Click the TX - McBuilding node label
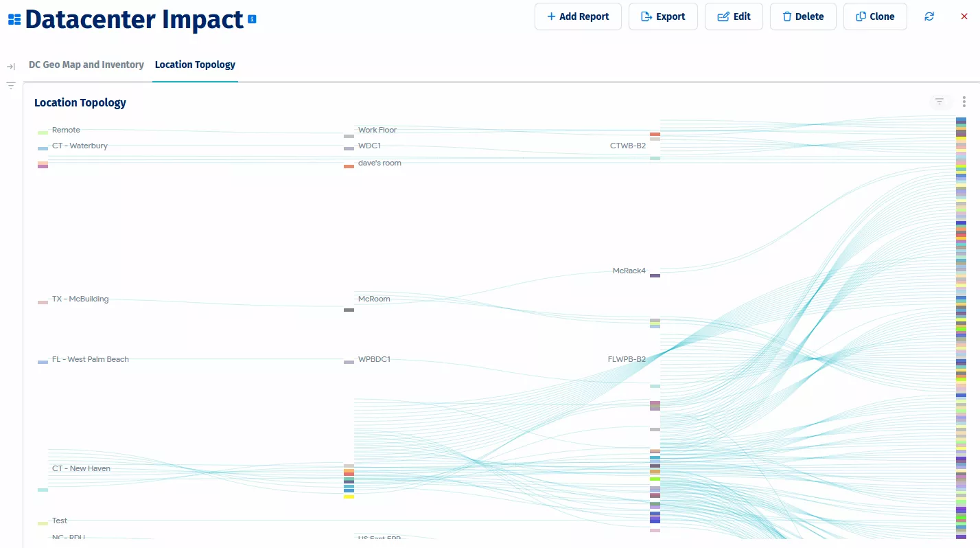The image size is (980, 548). (80, 299)
